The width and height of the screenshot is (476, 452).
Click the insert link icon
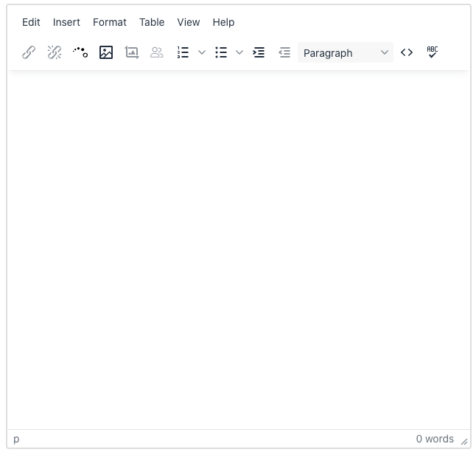pyautogui.click(x=29, y=52)
